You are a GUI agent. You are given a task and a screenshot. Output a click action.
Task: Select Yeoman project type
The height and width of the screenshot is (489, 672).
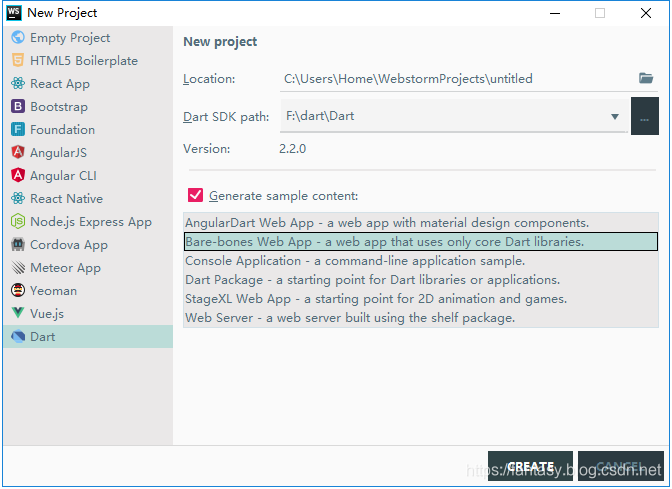click(x=88, y=290)
